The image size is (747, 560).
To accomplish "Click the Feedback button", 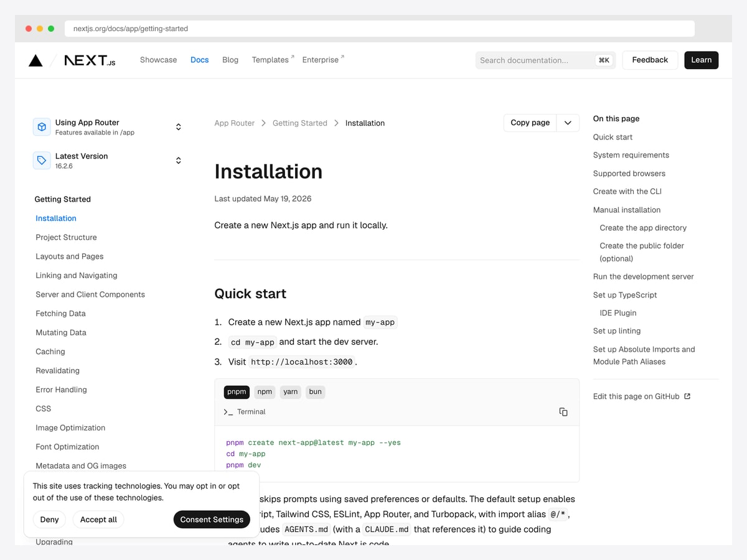I will click(650, 60).
